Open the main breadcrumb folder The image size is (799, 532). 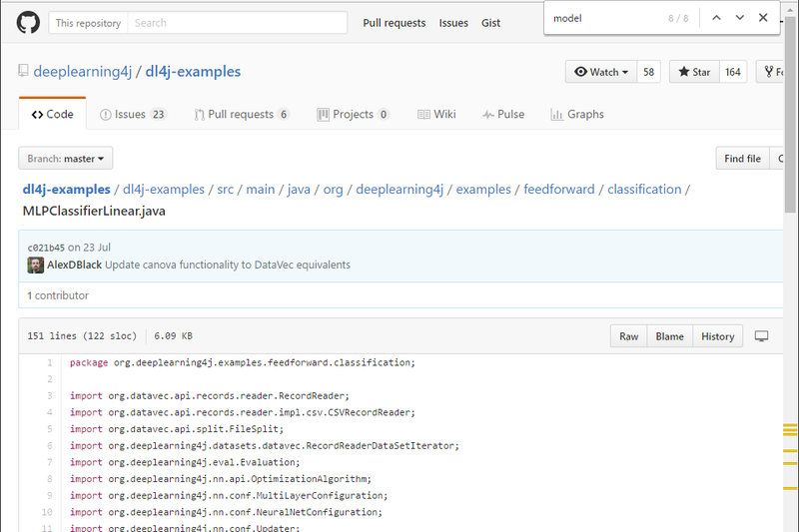tap(261, 190)
